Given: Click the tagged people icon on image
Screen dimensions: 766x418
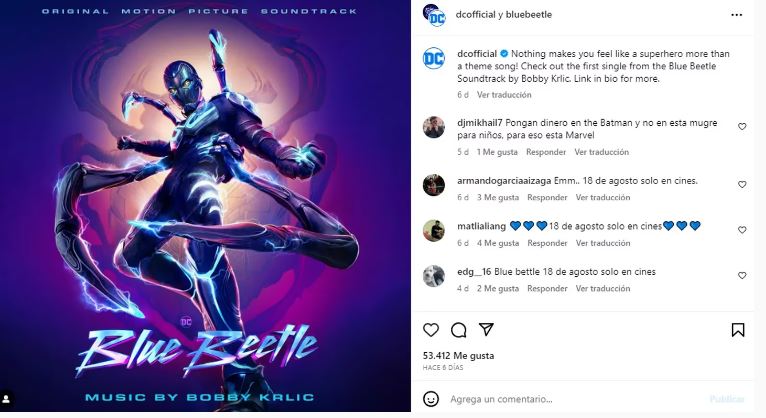Looking at the screenshot, I should [x=7, y=399].
